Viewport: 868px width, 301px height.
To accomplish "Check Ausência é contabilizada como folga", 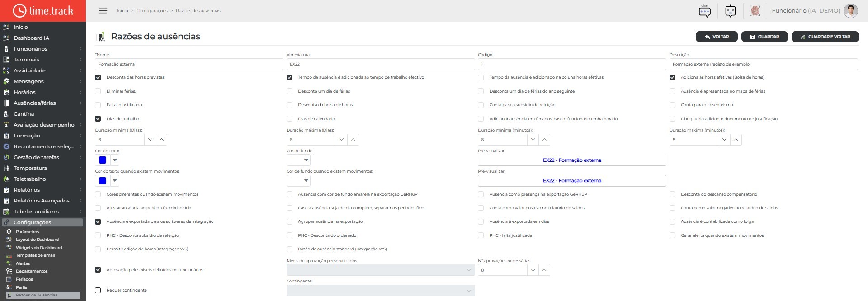I will click(672, 221).
